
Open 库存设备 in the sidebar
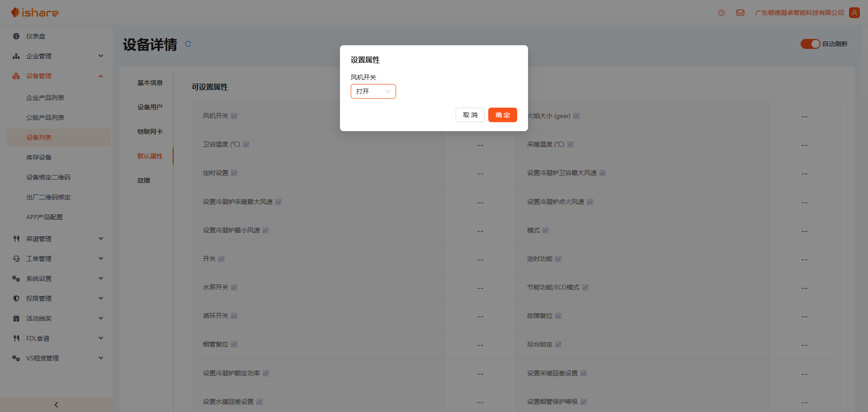39,157
